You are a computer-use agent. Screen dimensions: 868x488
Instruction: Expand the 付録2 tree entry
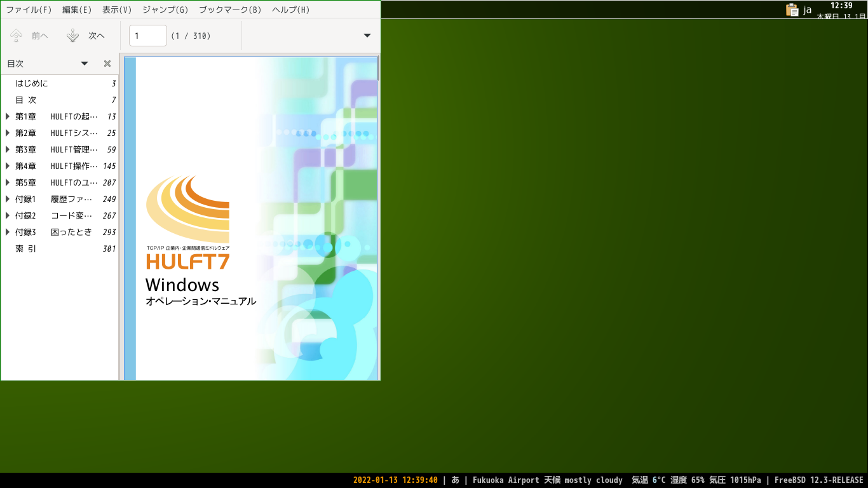pyautogui.click(x=8, y=215)
